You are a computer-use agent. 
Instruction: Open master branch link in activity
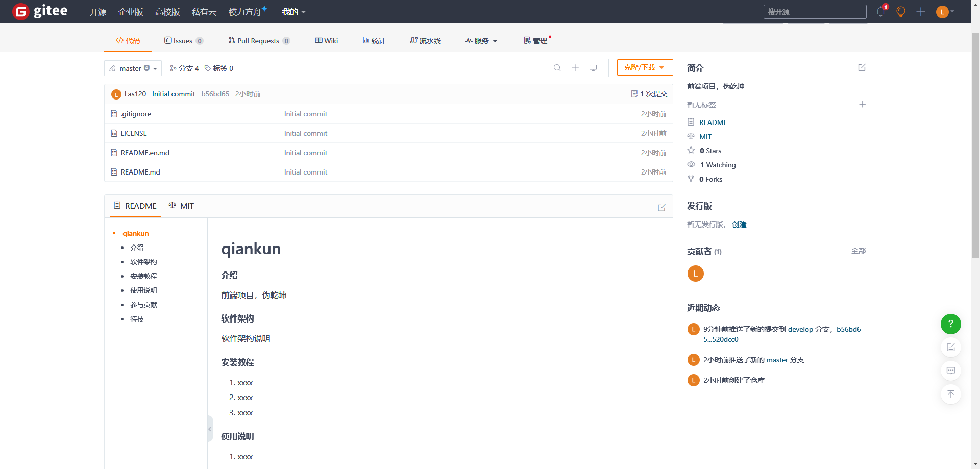coord(777,360)
